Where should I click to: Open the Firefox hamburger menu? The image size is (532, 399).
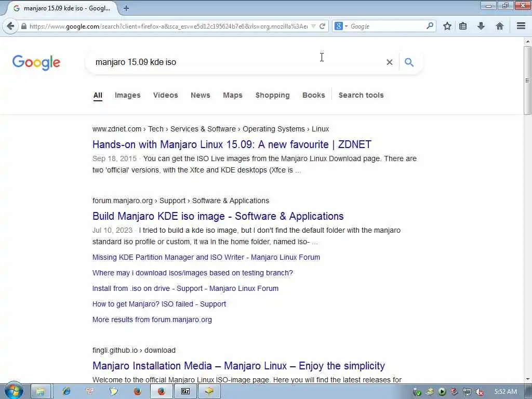[x=521, y=26]
